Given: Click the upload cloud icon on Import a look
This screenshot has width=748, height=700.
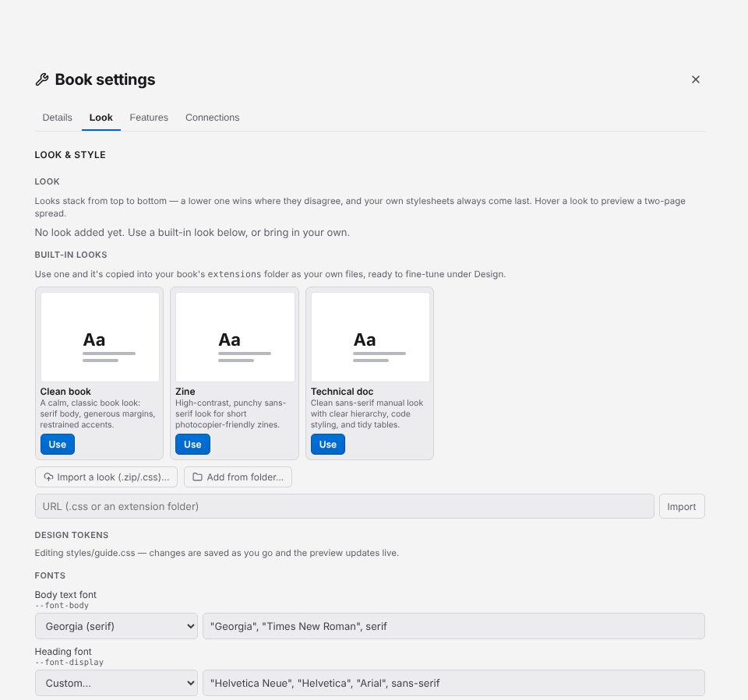Looking at the screenshot, I should click(x=48, y=477).
